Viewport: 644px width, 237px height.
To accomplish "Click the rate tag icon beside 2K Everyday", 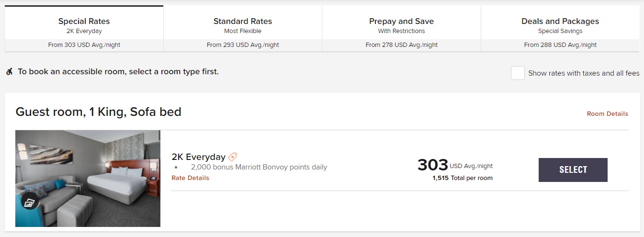I will pos(232,157).
